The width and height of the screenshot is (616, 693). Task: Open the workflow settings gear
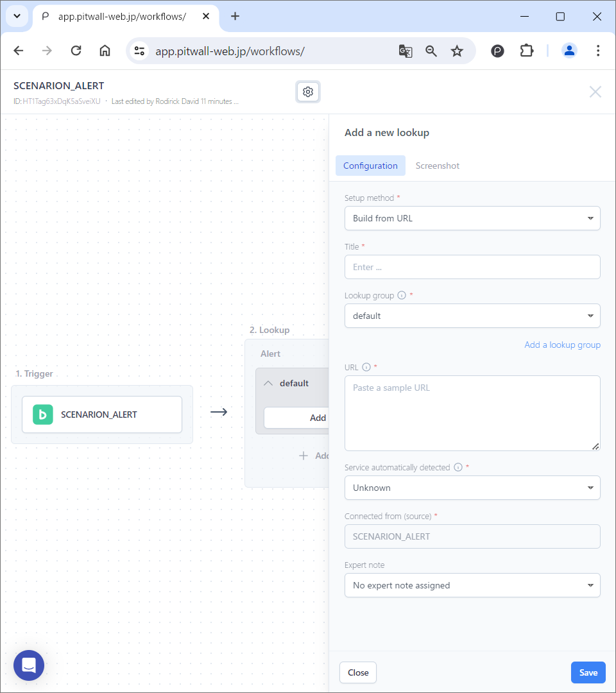(x=307, y=92)
